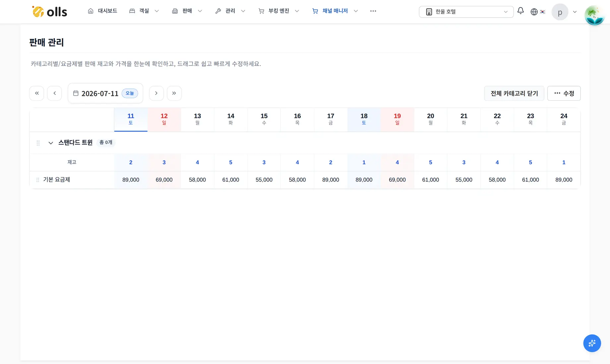The width and height of the screenshot is (610, 364).
Task: Click inventory cell for day 11
Action: click(x=131, y=162)
